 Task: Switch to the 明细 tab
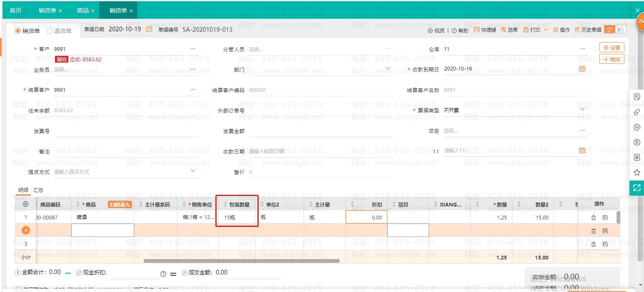(x=23, y=190)
